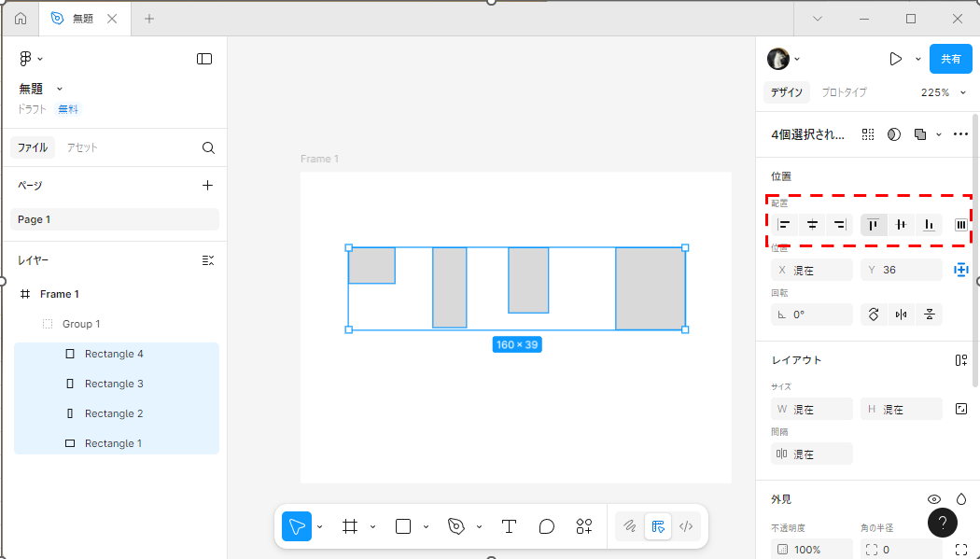Open tab list chevron in title bar
Image resolution: width=980 pixels, height=559 pixels.
pos(817,19)
